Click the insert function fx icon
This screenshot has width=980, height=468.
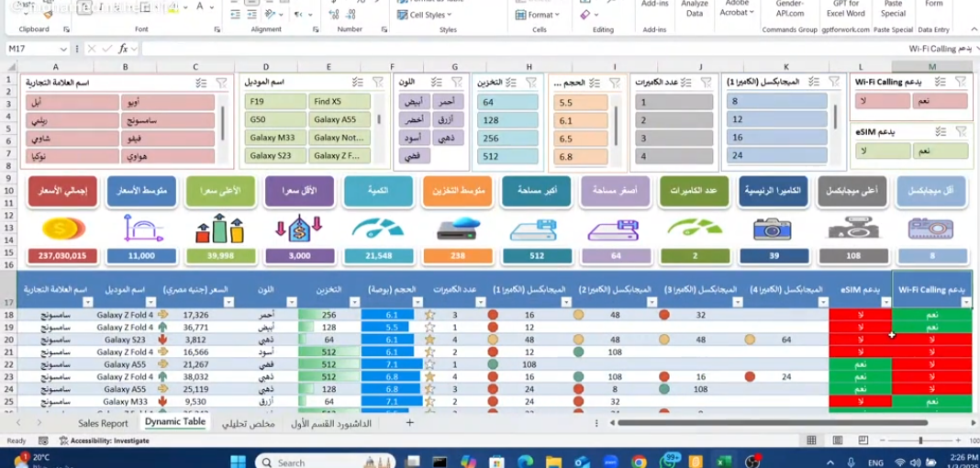click(123, 49)
